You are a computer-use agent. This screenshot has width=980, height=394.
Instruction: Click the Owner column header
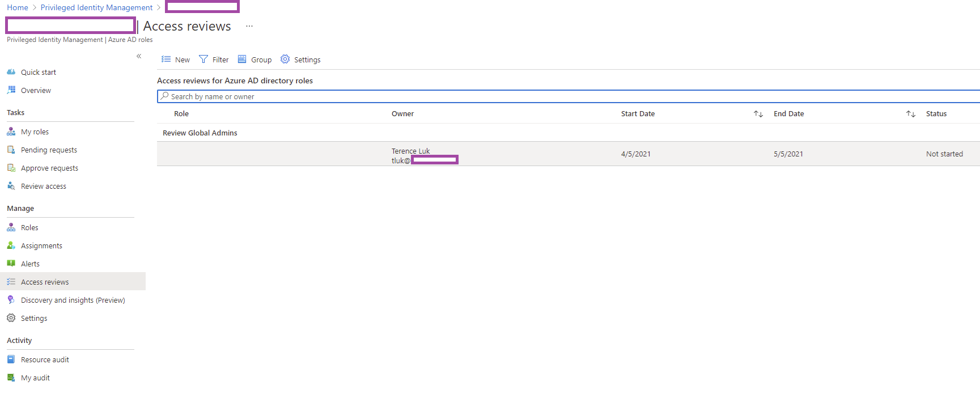[402, 114]
